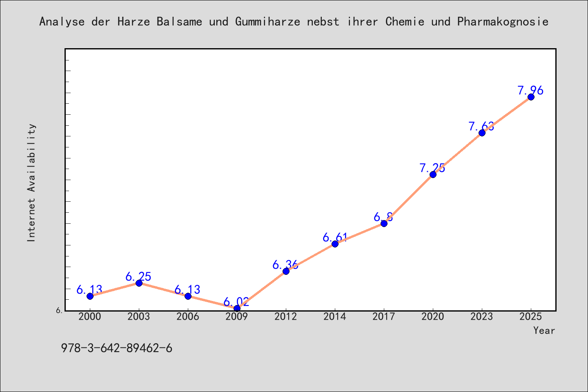Select the data point for year 2006
588x392 pixels.
[x=188, y=296]
